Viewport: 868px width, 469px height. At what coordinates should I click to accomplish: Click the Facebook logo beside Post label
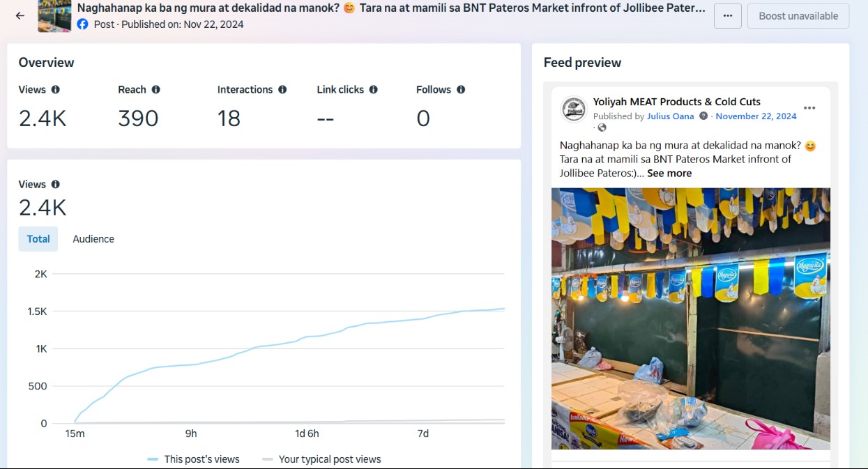83,24
